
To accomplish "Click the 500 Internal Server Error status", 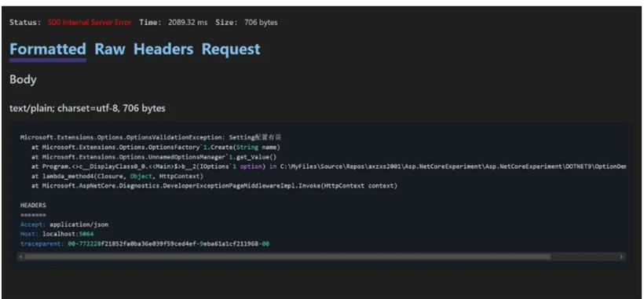I will (x=90, y=22).
